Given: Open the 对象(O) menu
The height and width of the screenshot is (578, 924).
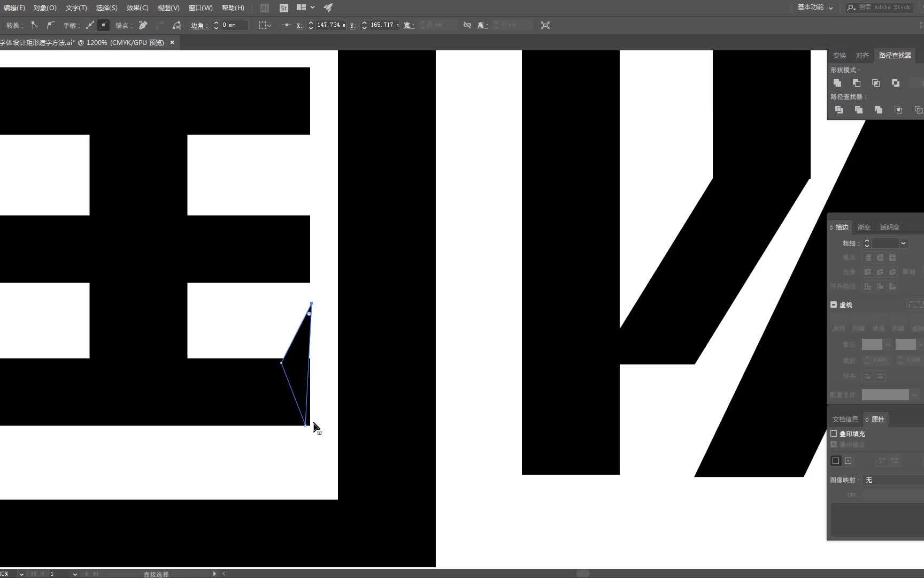Looking at the screenshot, I should pyautogui.click(x=45, y=7).
